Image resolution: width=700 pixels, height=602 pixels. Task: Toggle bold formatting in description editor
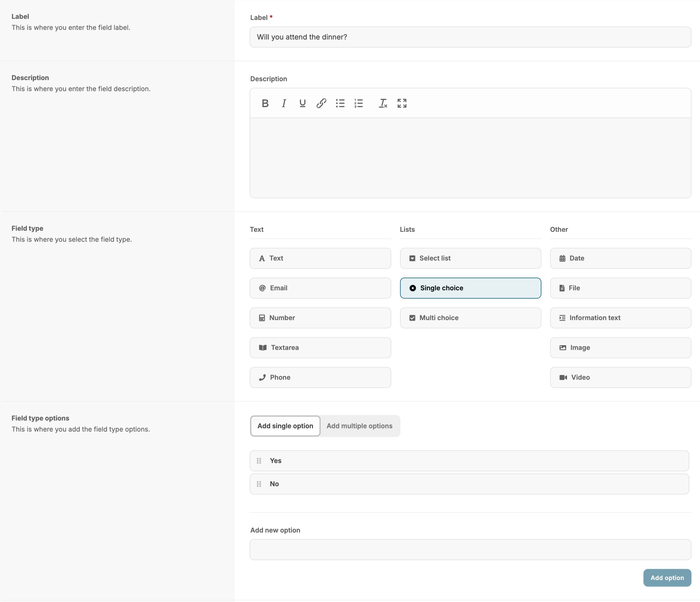[265, 103]
